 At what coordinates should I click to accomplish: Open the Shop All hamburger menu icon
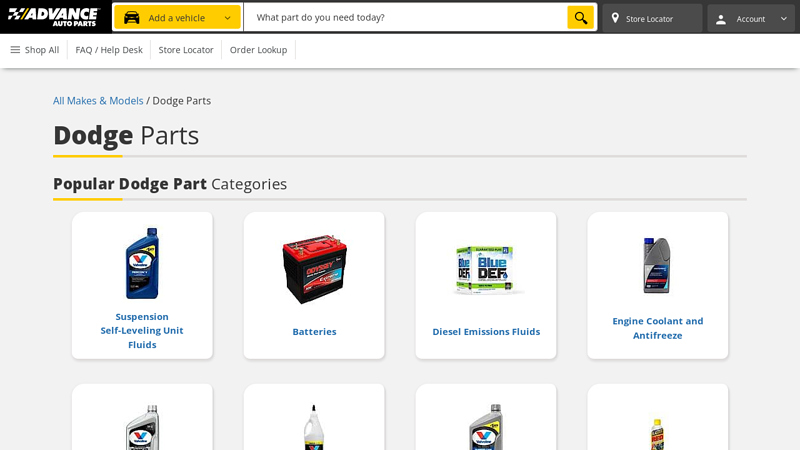click(15, 50)
